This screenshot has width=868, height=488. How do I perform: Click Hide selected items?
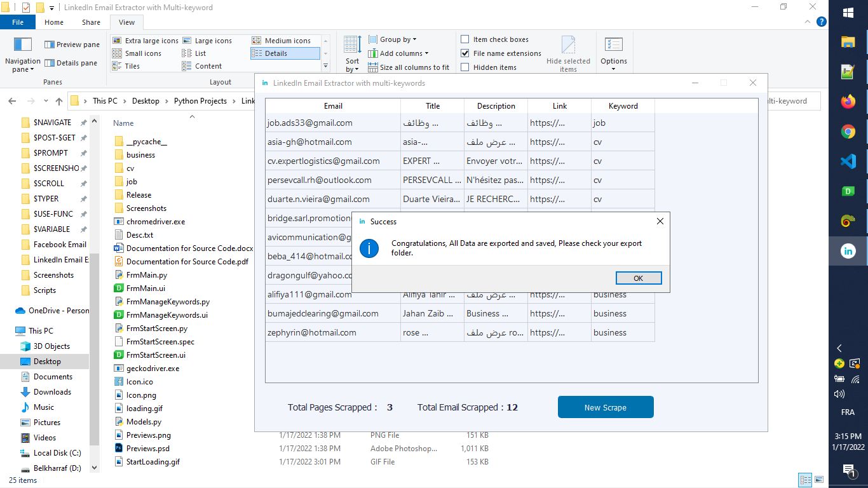tap(568, 54)
